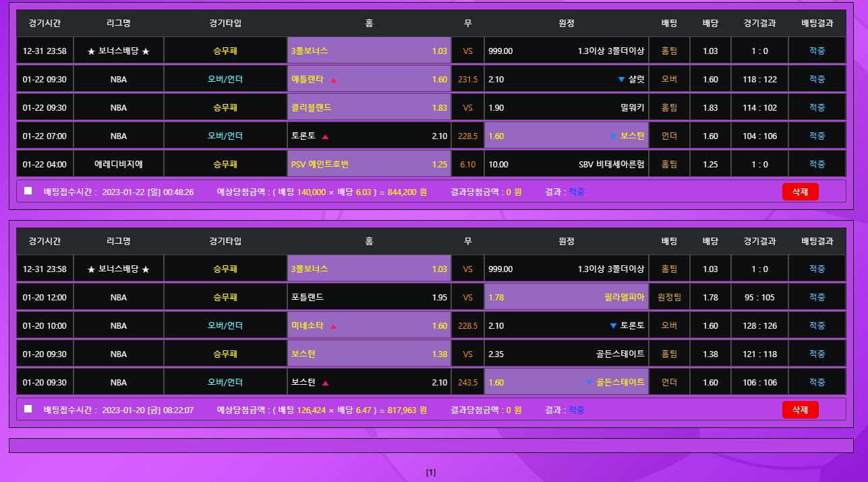Screen dimensions: 868x482
Task: Click blue down arrow beside 토론토 away team
Action: pyautogui.click(x=613, y=326)
